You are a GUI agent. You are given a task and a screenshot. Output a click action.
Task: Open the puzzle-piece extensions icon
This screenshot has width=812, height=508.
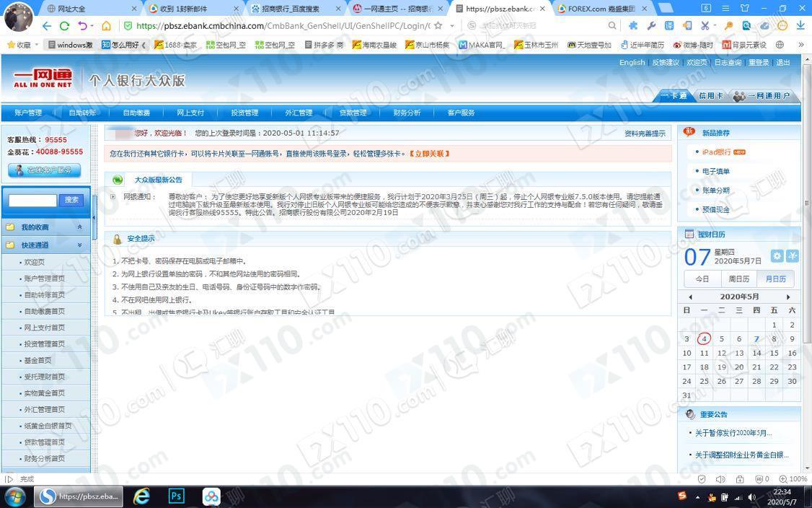click(633, 25)
